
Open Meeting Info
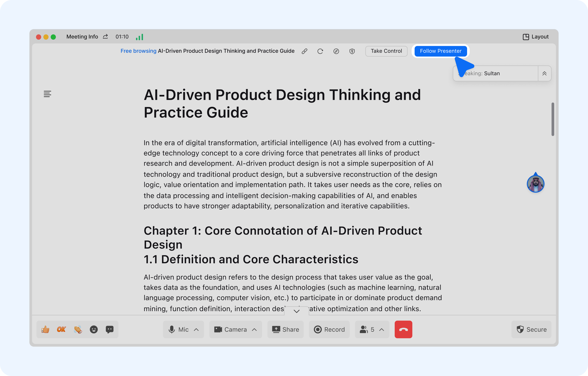tap(82, 37)
